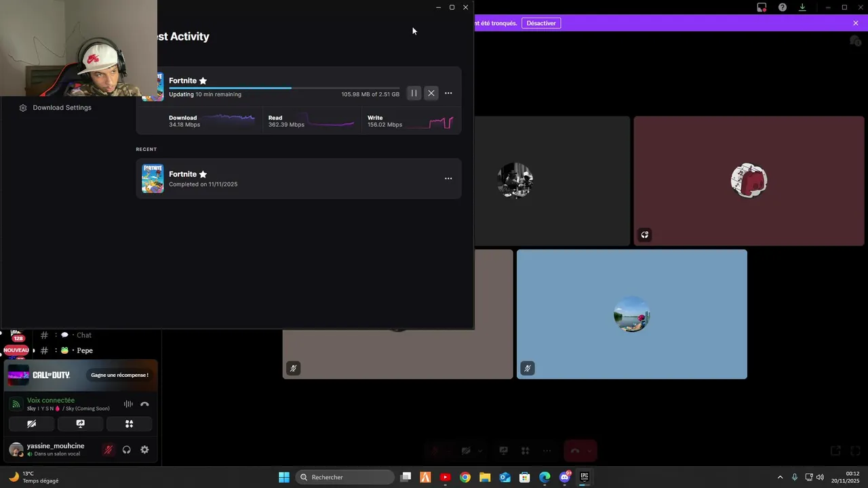Toggle camera on in Discord voice panel
This screenshot has width=868, height=488.
point(31,424)
